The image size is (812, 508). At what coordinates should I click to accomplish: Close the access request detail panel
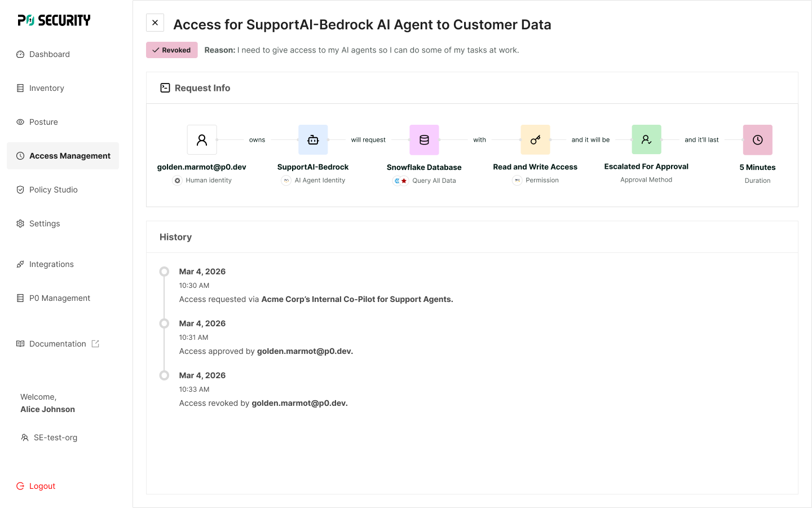(x=155, y=23)
